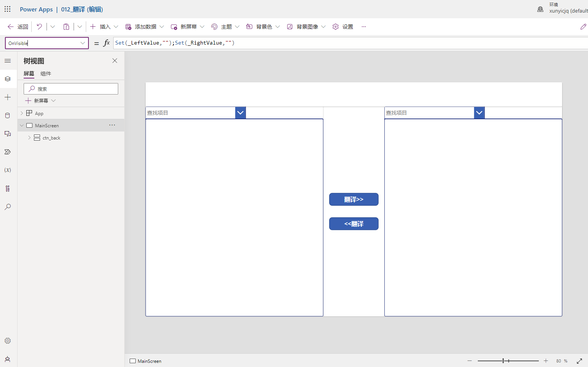Viewport: 588px width, 367px height.
Task: Click the fit-to-window expand icon
Action: pos(579,361)
